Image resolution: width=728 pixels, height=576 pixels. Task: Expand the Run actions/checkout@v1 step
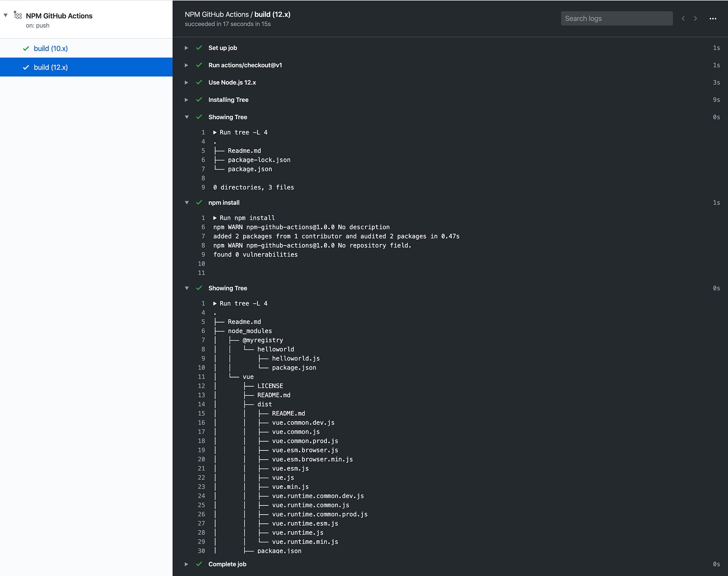[x=187, y=65]
